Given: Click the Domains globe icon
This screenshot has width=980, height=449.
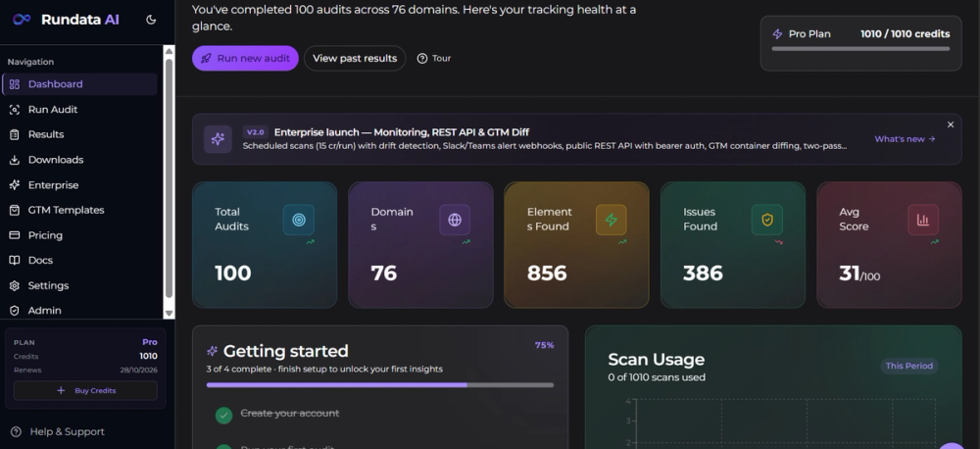Looking at the screenshot, I should (x=455, y=220).
